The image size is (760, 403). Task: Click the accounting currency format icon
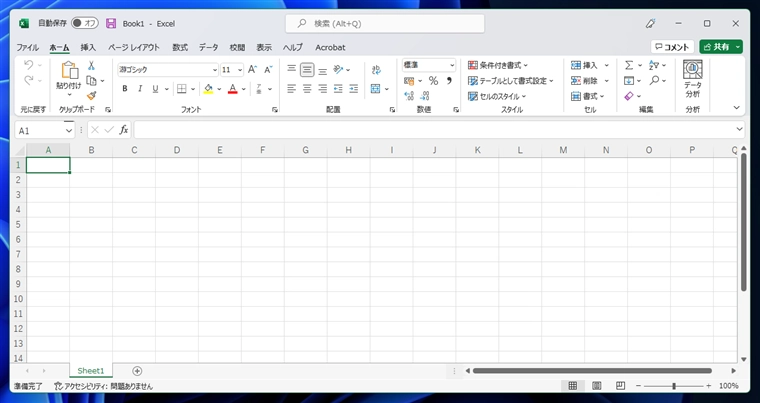[409, 81]
